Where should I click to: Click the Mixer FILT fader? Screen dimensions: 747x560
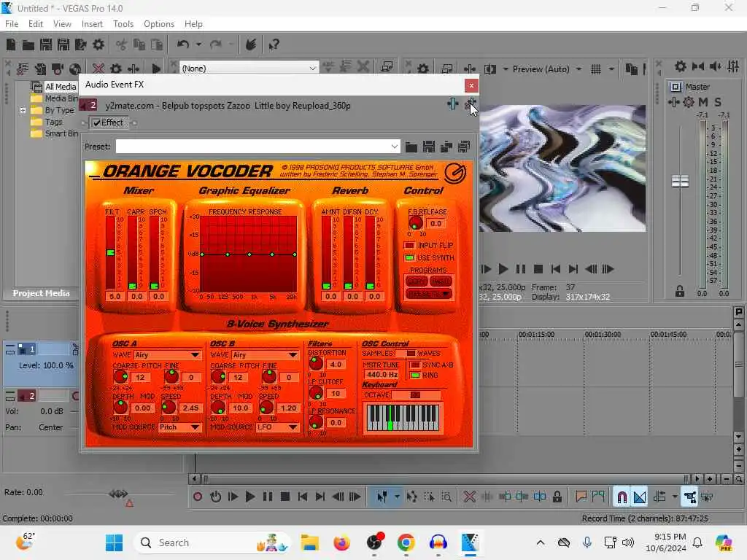pos(111,252)
